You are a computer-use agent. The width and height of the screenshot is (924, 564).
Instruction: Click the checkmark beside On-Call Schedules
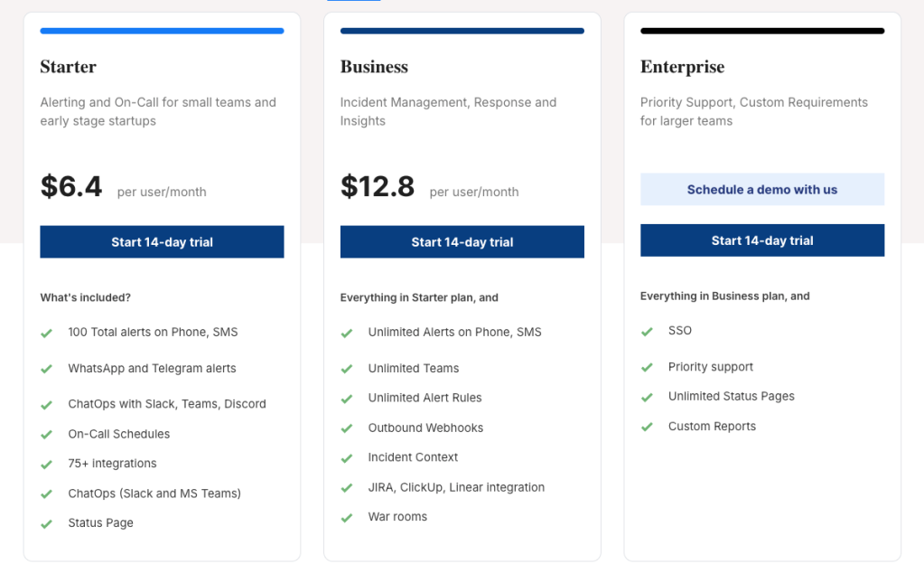47,434
